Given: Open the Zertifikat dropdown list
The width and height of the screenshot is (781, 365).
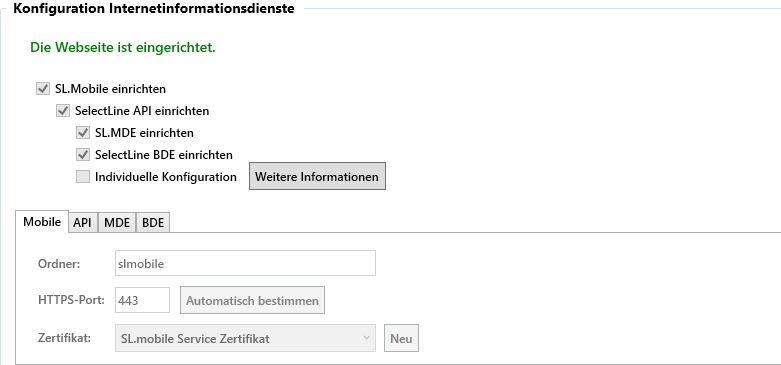Looking at the screenshot, I should click(245, 339).
